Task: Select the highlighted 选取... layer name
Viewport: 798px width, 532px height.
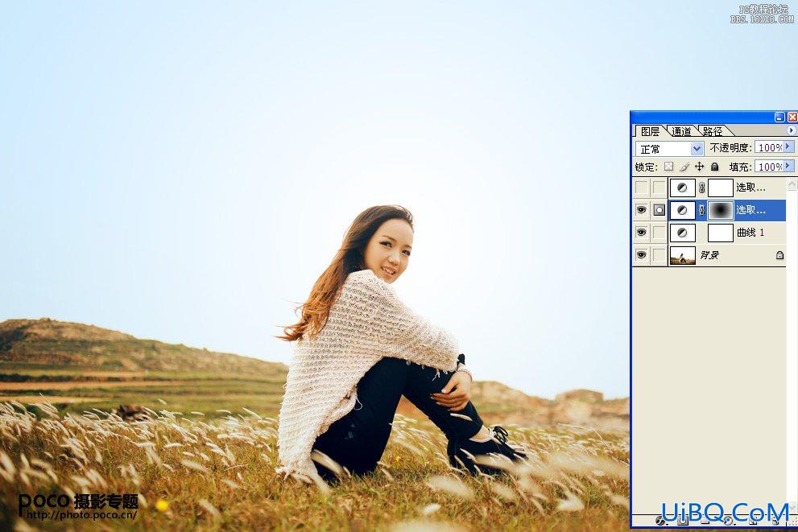Action: click(750, 209)
